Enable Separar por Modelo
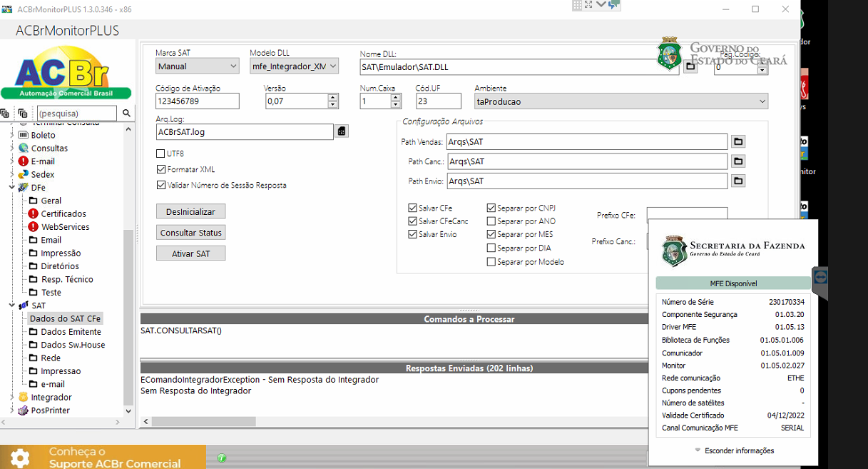Image resolution: width=868 pixels, height=469 pixels. [491, 261]
